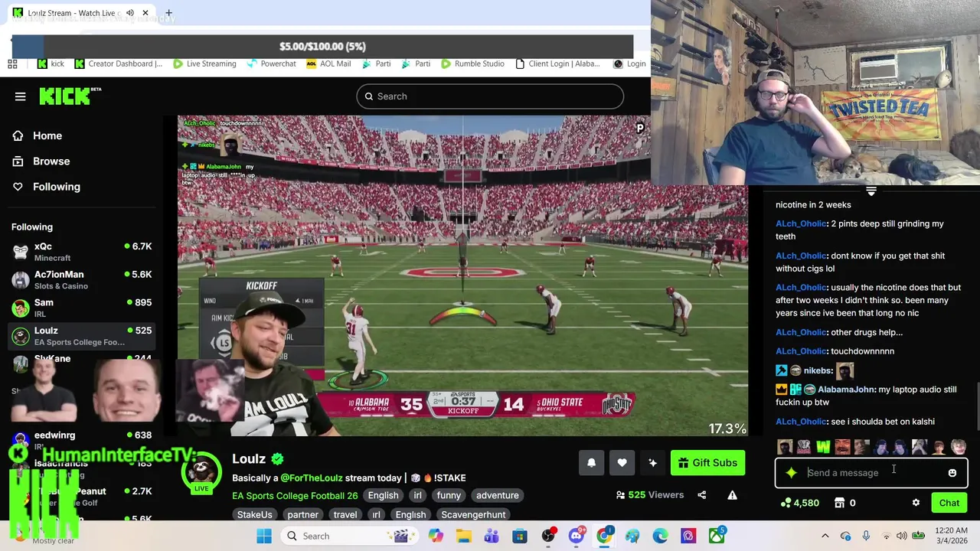Open the browser apps grid icon
This screenshot has width=980, height=551.
pos(13,64)
